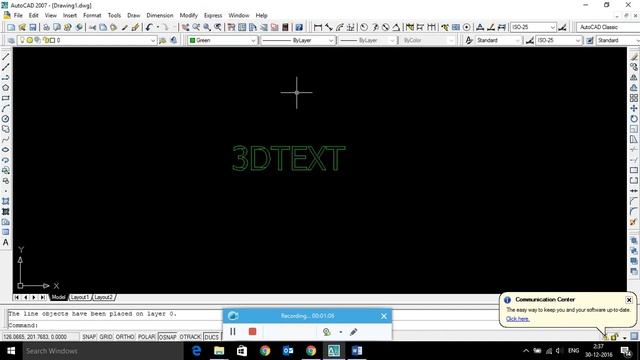The image size is (640, 360).
Task: Click the Layer Previous icon
Action: click(x=174, y=40)
